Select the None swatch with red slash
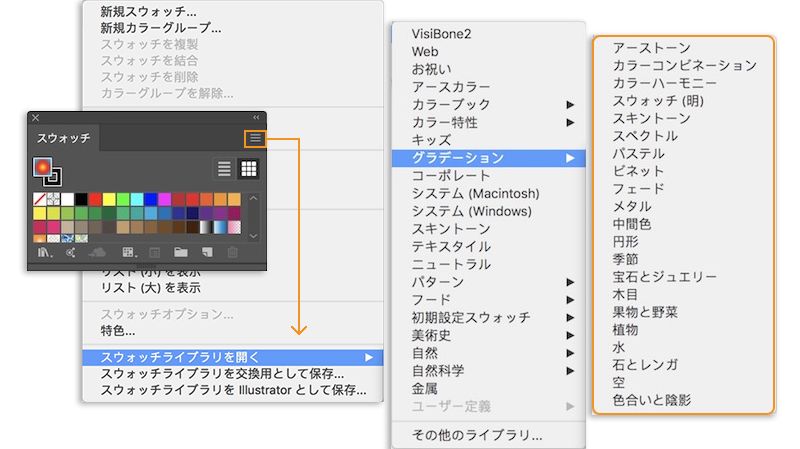Screen dimensions: 800x449 [39, 198]
